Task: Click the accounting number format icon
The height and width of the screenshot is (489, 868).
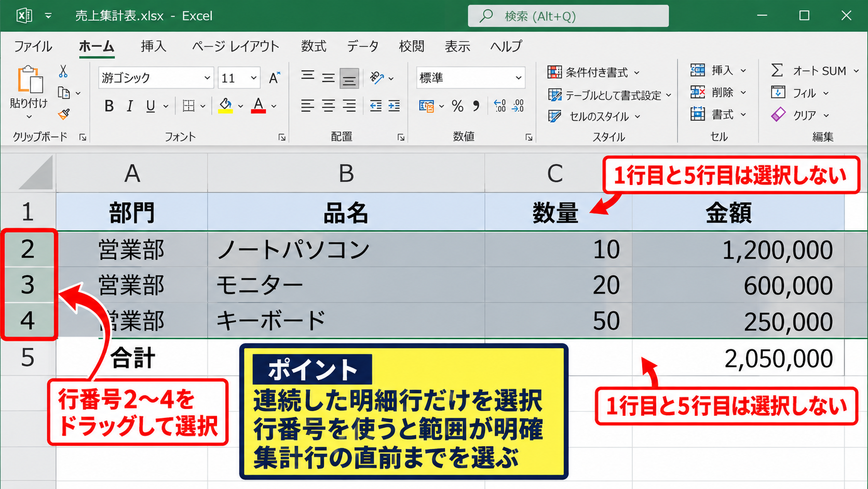Action: [x=426, y=106]
